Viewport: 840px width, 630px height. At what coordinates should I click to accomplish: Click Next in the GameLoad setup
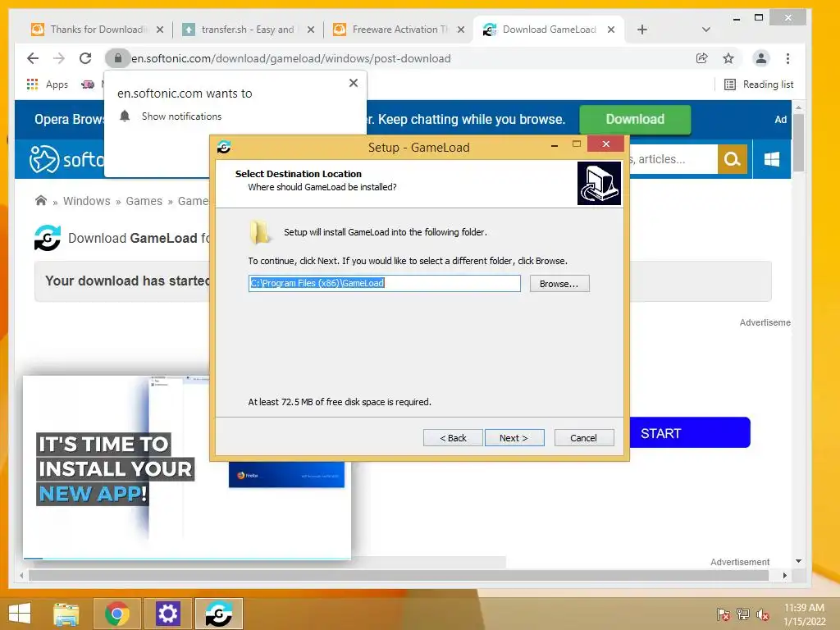coord(514,438)
